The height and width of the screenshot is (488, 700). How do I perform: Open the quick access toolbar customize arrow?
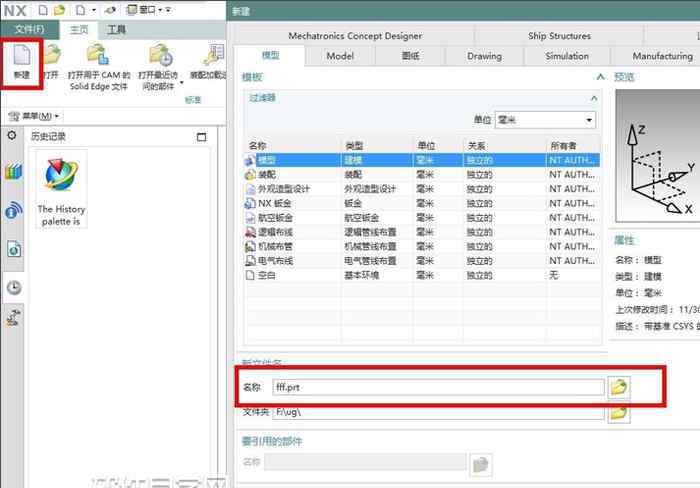point(169,9)
